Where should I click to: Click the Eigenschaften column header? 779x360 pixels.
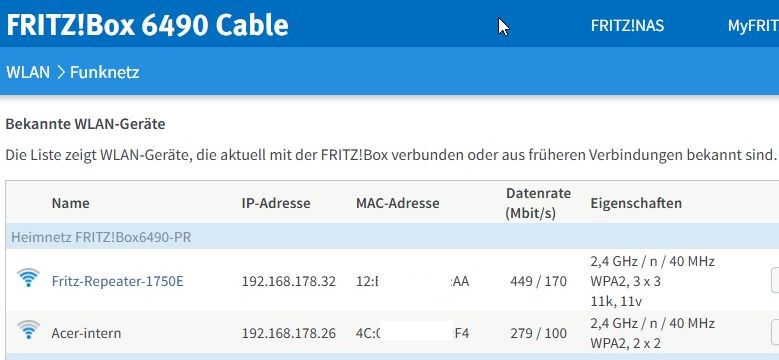point(636,203)
